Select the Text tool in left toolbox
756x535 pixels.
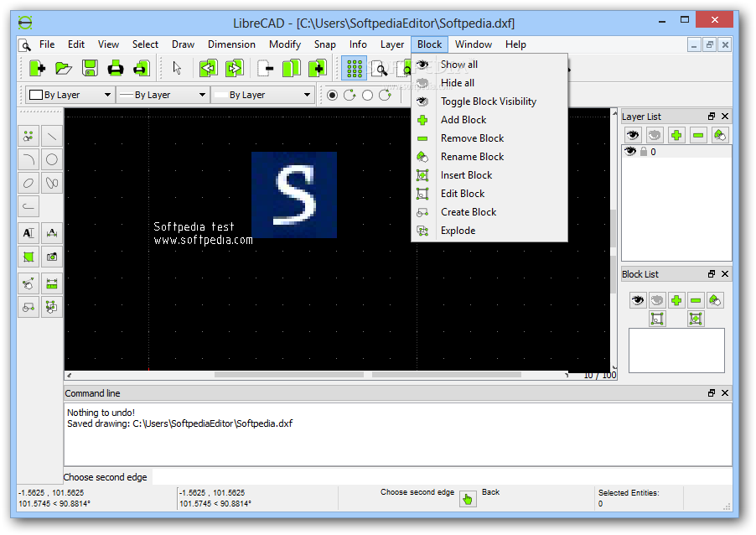click(28, 233)
